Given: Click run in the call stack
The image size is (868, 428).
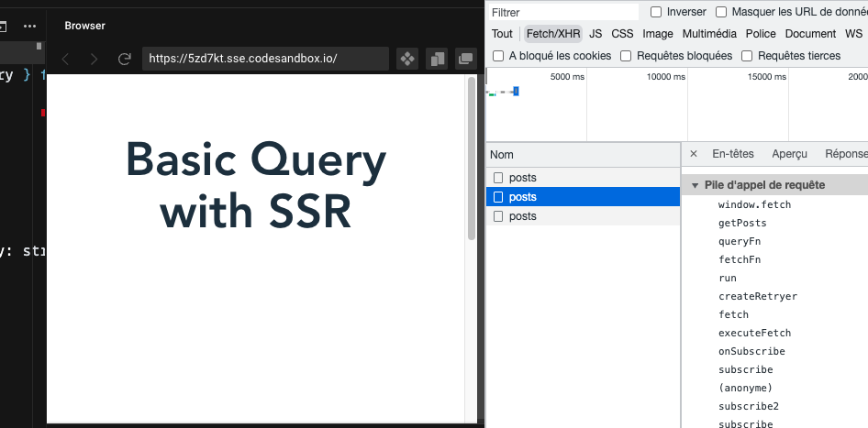Looking at the screenshot, I should tap(728, 278).
